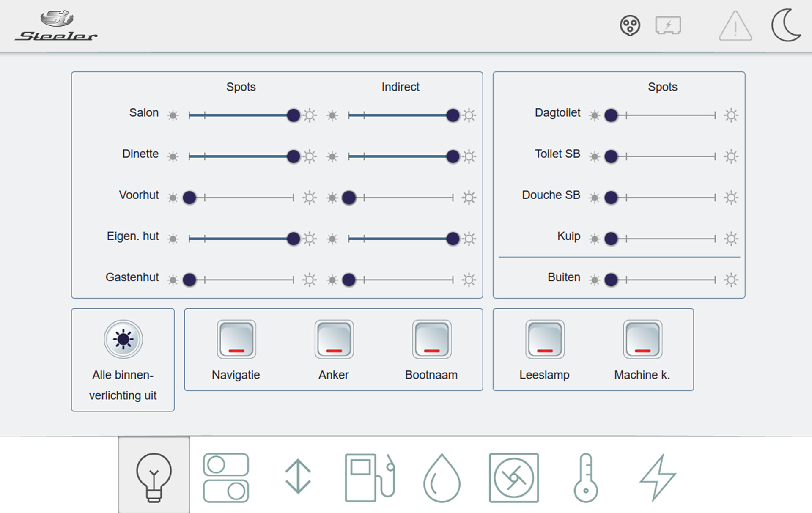This screenshot has height=513, width=812.
Task: Toggle the Leeslamp switch
Action: [545, 340]
